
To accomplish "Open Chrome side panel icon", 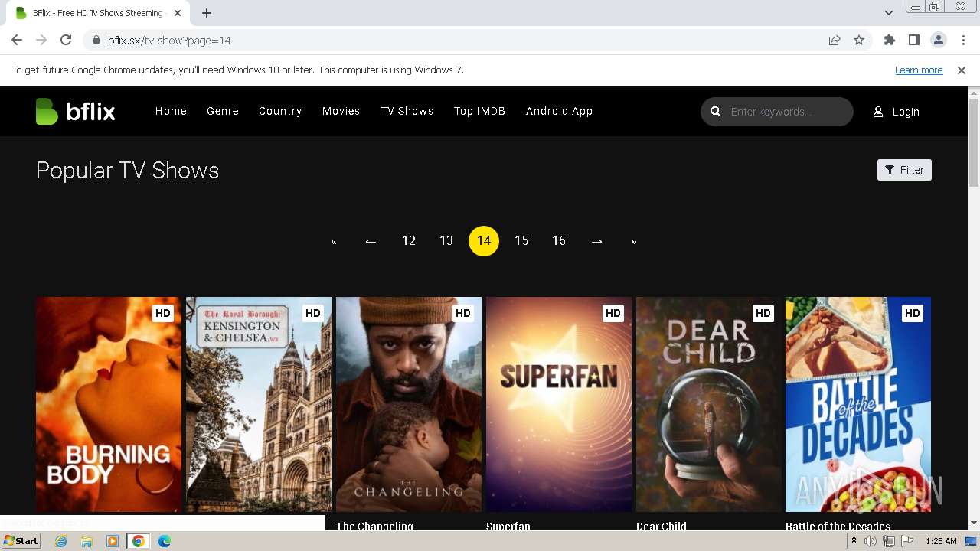I will (913, 40).
